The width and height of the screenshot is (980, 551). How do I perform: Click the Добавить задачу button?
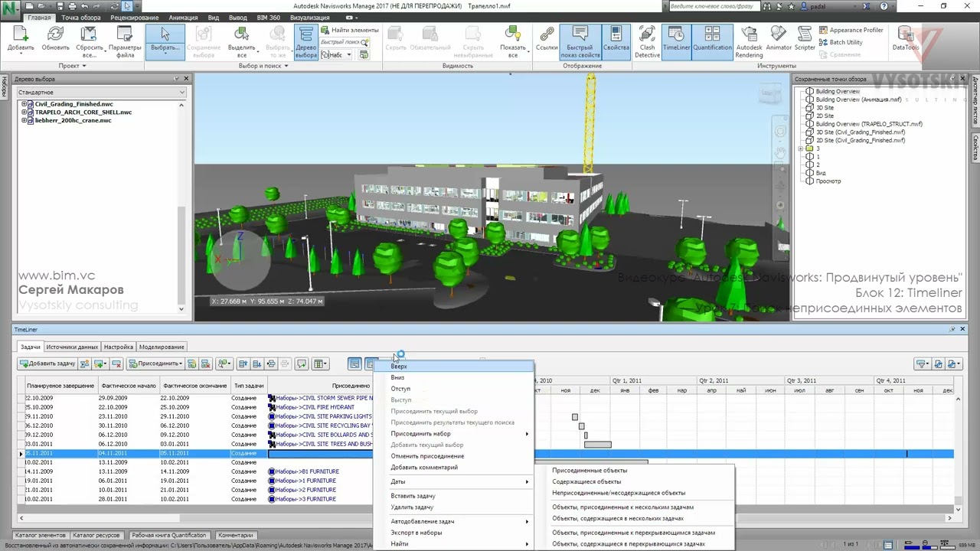(47, 364)
